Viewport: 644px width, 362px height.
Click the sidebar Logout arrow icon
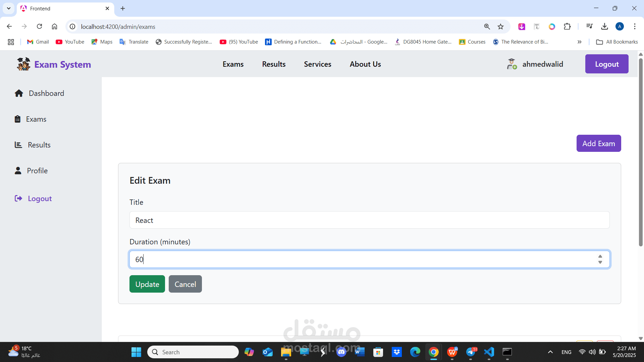[x=18, y=198]
